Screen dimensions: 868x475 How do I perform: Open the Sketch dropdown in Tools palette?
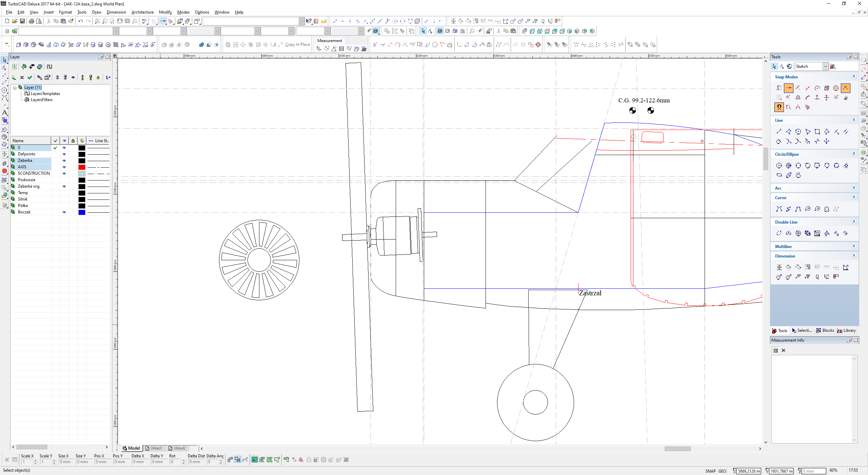click(x=826, y=66)
